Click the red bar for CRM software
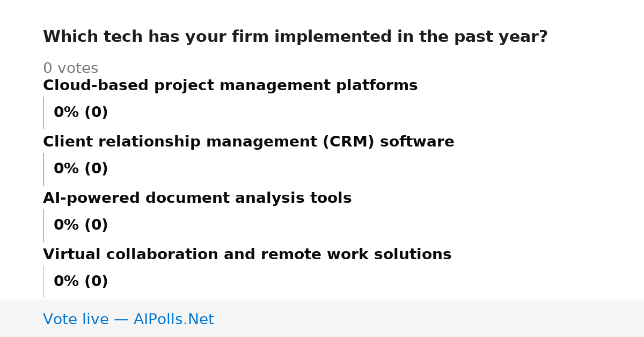Image resolution: width=644 pixels, height=337 pixels. [x=43, y=169]
